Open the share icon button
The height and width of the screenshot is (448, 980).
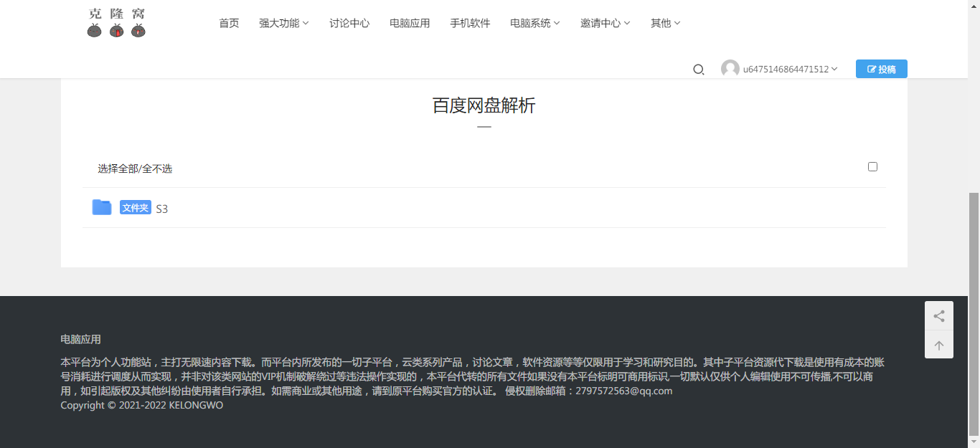[x=939, y=315]
